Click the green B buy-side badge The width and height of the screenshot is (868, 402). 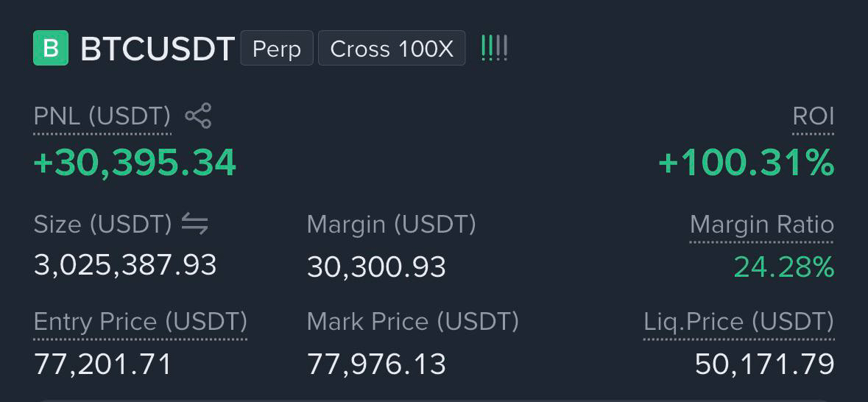[x=51, y=48]
